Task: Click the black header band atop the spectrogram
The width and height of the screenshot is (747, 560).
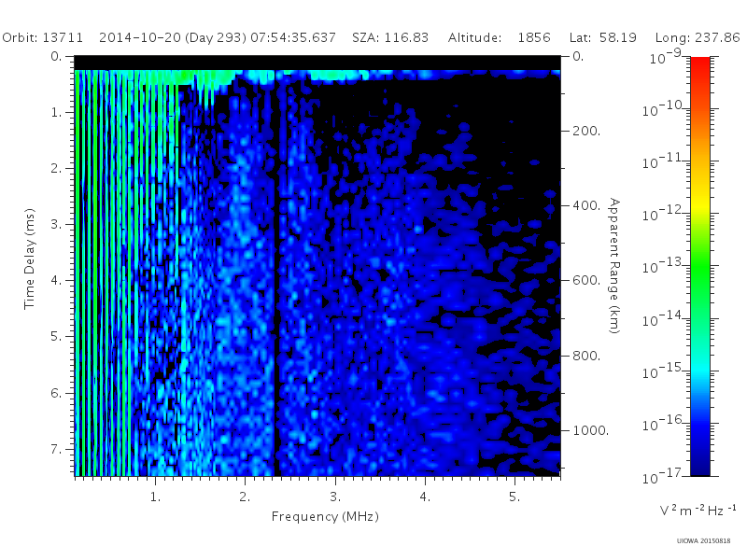Action: point(317,63)
